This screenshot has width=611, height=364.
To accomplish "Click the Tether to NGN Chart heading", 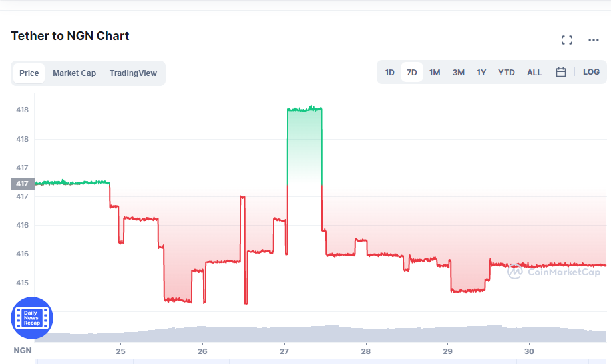I will click(x=70, y=36).
